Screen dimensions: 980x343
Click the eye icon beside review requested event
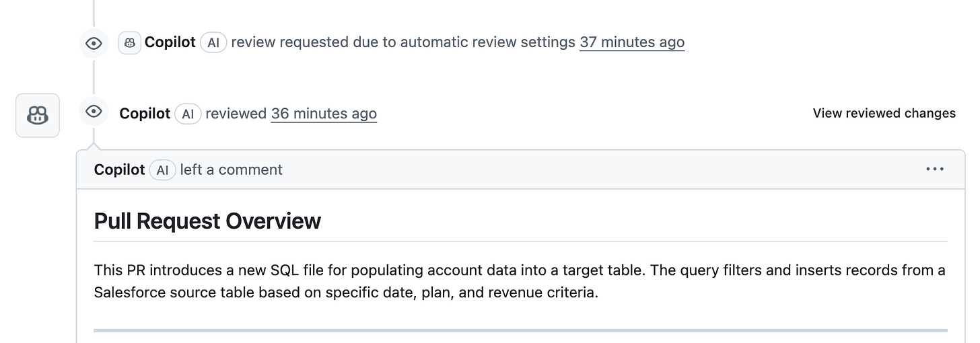coord(94,44)
